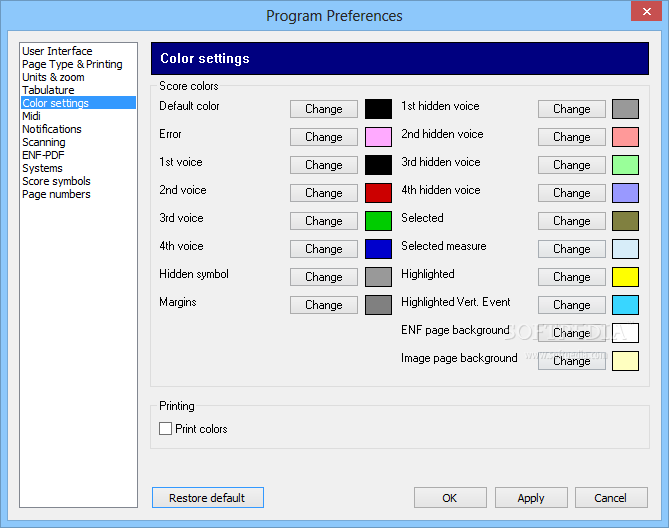This screenshot has width=669, height=528.
Task: Change the 3rd hidden voice color
Action: (572, 165)
